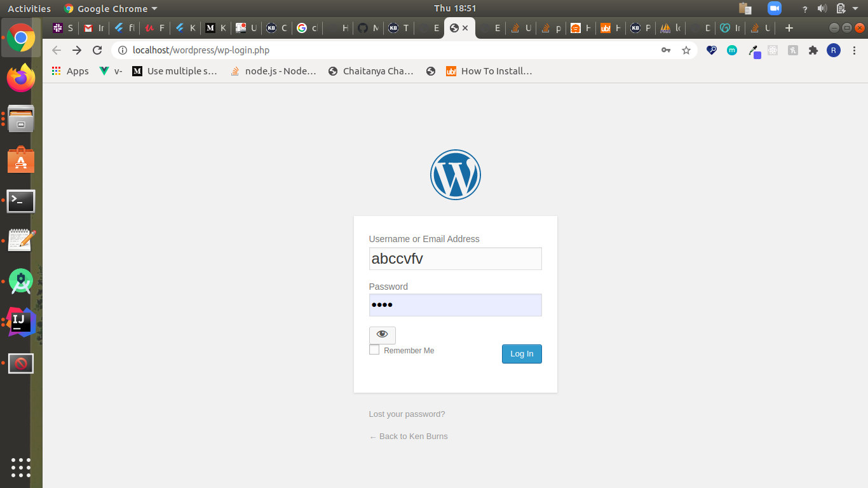Open the clock calendar Thu 18:51

click(x=455, y=8)
